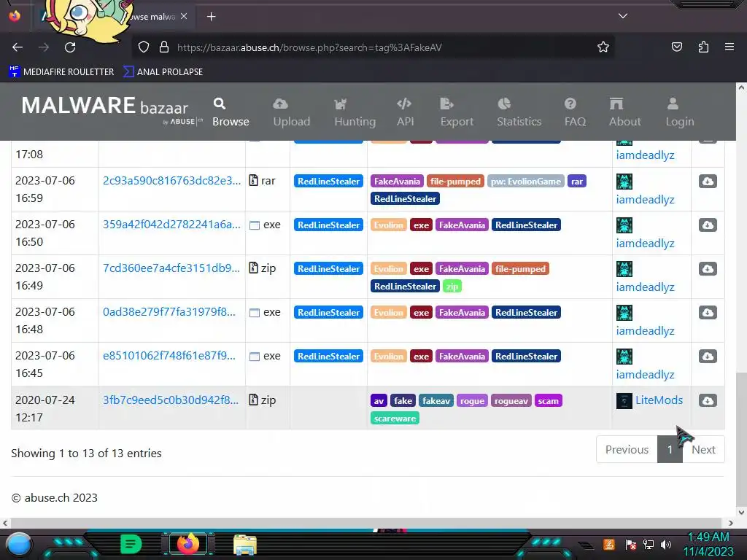Open the About page
The image size is (747, 560).
(x=624, y=112)
